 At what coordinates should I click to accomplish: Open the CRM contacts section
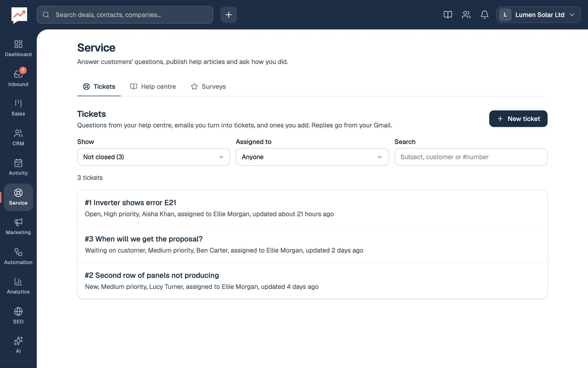[18, 138]
